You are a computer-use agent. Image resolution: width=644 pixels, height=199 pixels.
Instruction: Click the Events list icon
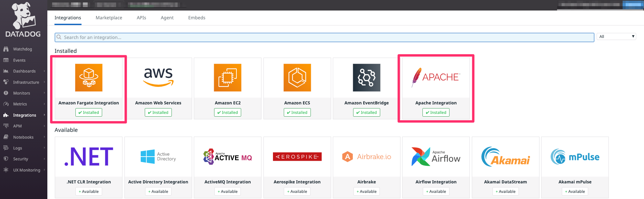(x=6, y=60)
